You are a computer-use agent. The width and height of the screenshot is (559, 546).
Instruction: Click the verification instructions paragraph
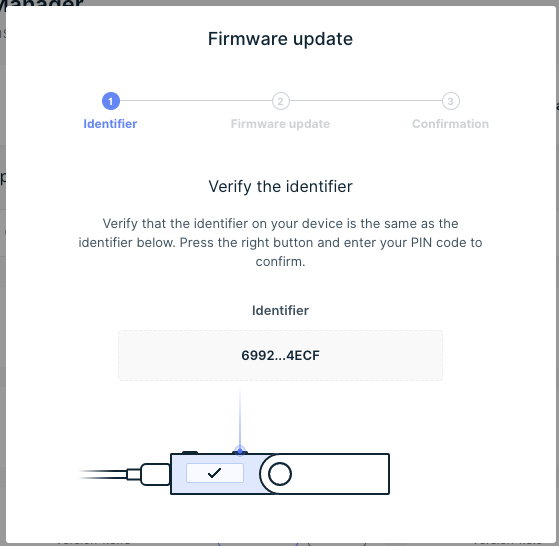[x=281, y=242]
